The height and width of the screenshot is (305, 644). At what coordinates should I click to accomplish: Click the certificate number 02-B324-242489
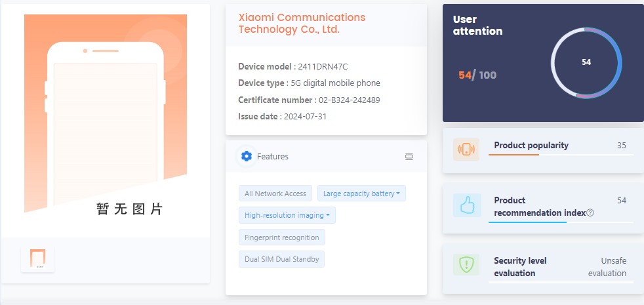pyautogui.click(x=349, y=100)
